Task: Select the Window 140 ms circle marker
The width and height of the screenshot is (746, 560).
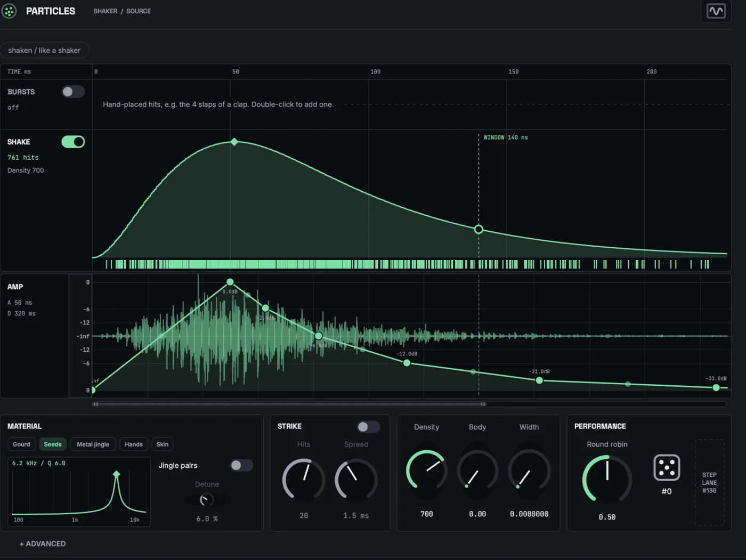Action: (479, 230)
